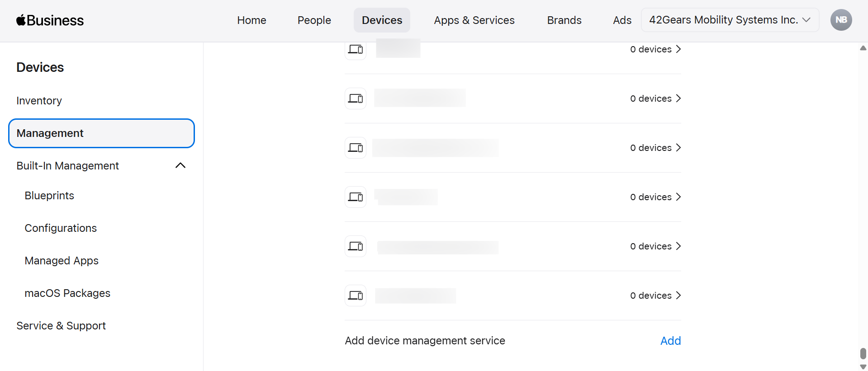This screenshot has height=371, width=868.
Task: Click the vertical scrollbar thumb
Action: pos(863,353)
